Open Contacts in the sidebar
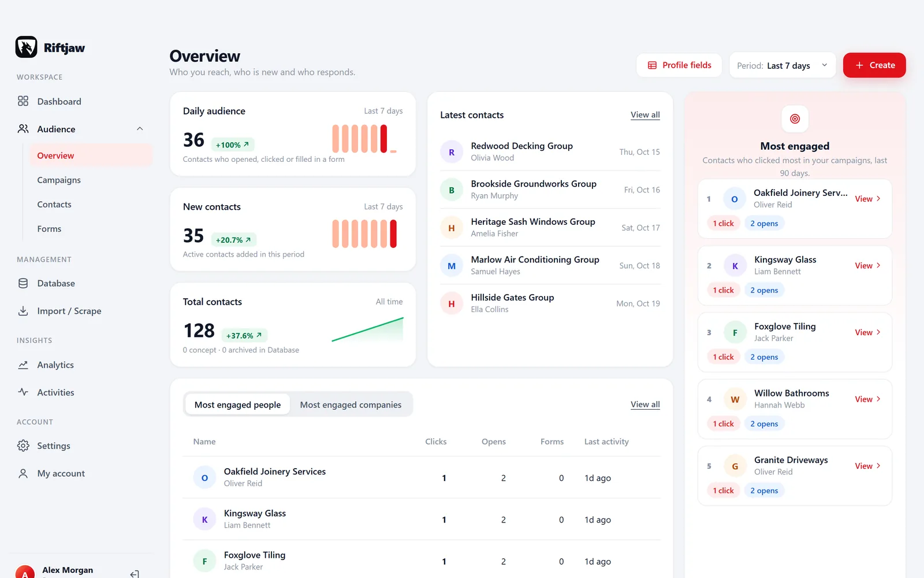Screen dimensions: 924x578 54,205
